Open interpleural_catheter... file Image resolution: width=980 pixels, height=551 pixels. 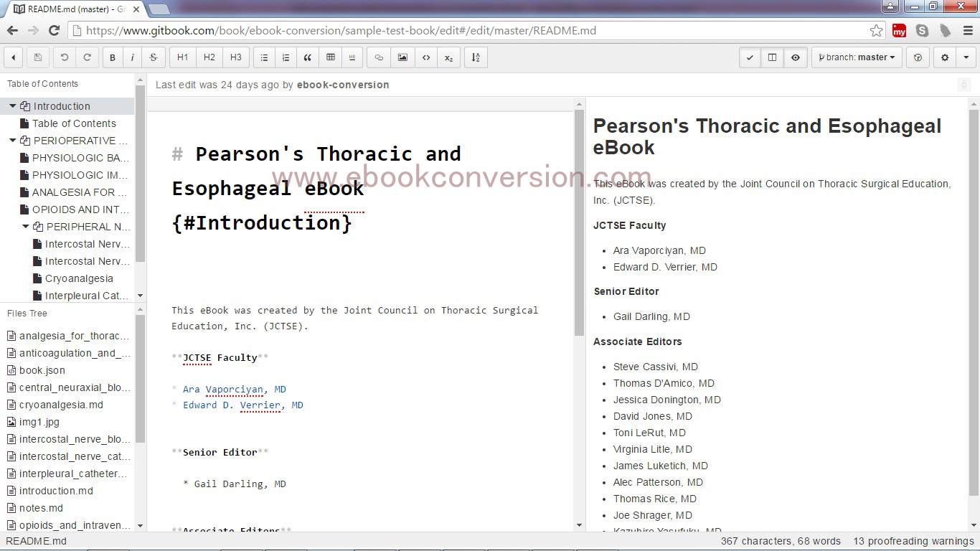pos(73,474)
